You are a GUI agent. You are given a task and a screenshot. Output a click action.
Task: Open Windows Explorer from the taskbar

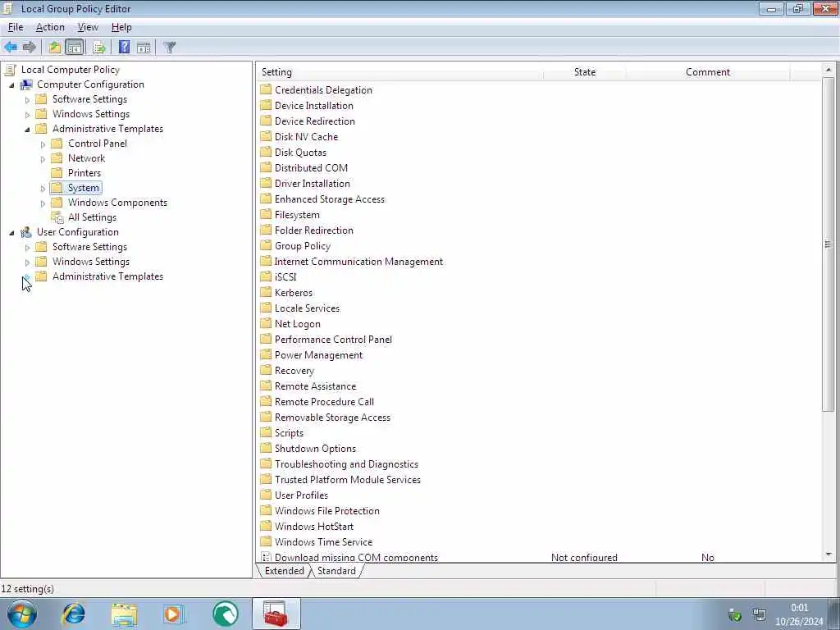coord(125,614)
